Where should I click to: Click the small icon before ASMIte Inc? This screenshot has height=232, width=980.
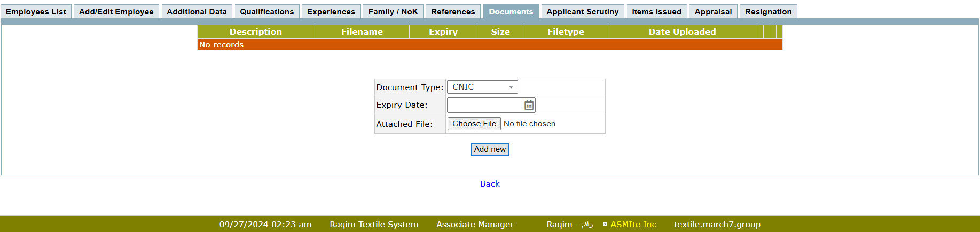point(605,225)
